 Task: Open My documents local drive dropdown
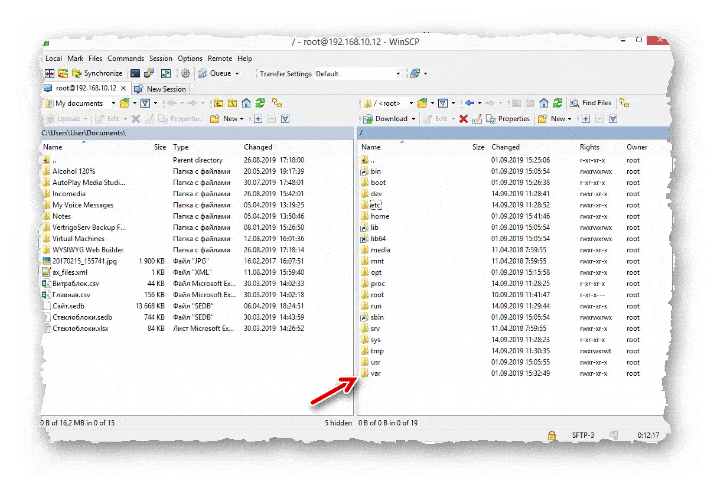click(80, 104)
